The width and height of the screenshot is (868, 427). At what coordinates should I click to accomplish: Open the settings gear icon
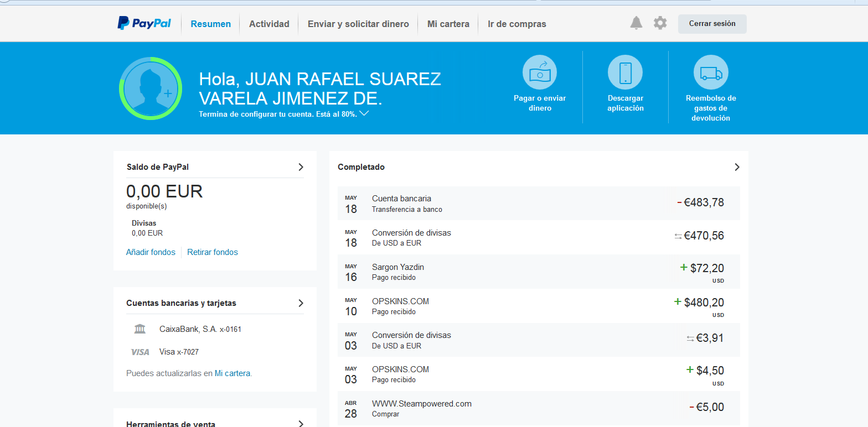660,23
